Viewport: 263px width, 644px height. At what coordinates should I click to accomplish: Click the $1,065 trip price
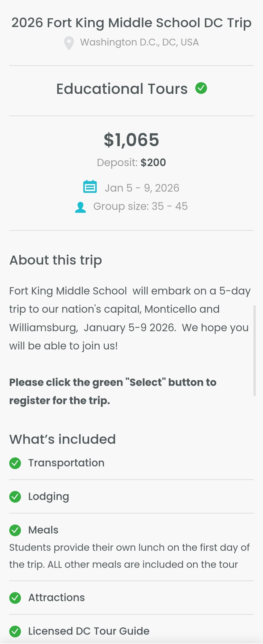point(131,140)
